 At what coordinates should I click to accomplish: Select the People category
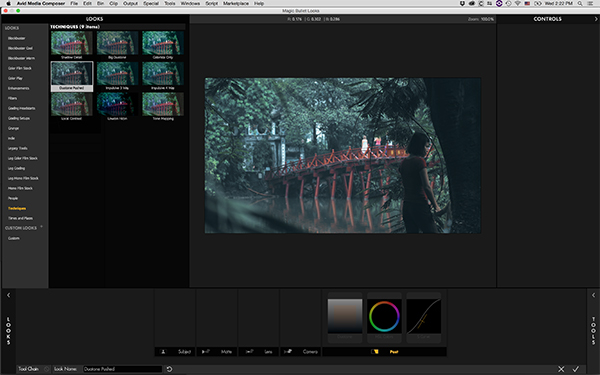[13, 198]
